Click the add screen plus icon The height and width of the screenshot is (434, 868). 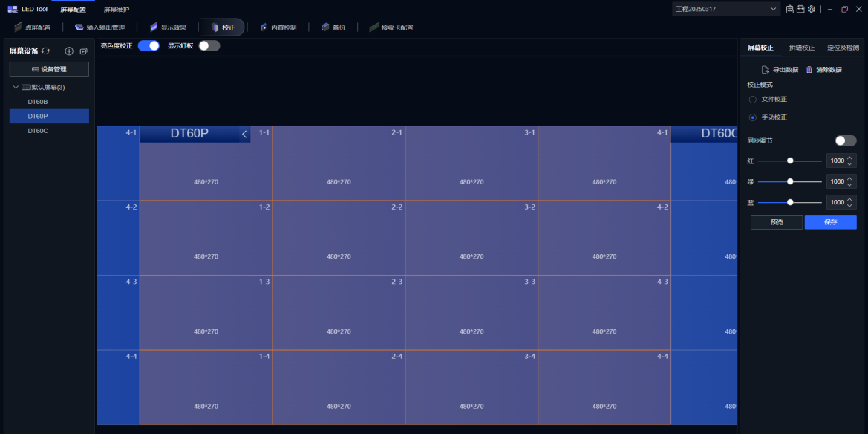[x=69, y=51]
